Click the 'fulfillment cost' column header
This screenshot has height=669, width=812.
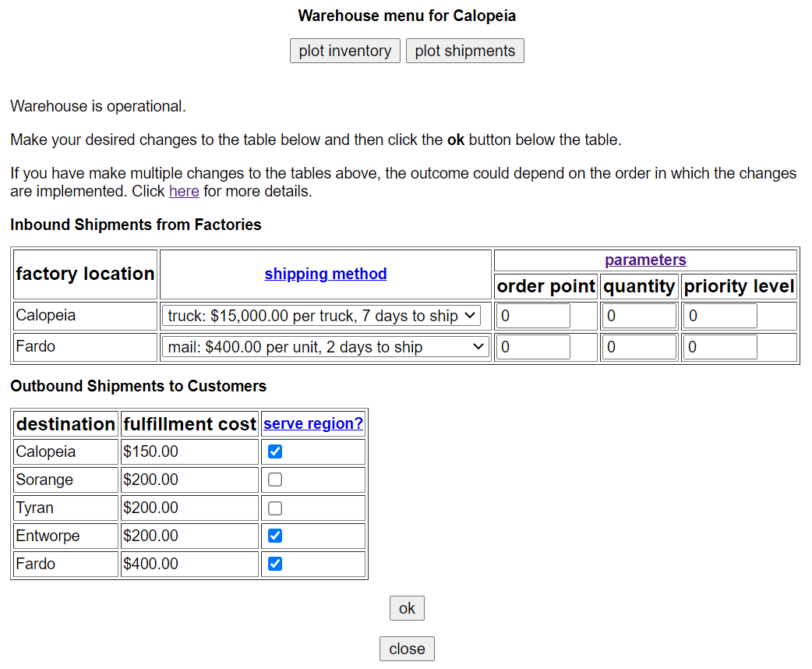pos(189,424)
